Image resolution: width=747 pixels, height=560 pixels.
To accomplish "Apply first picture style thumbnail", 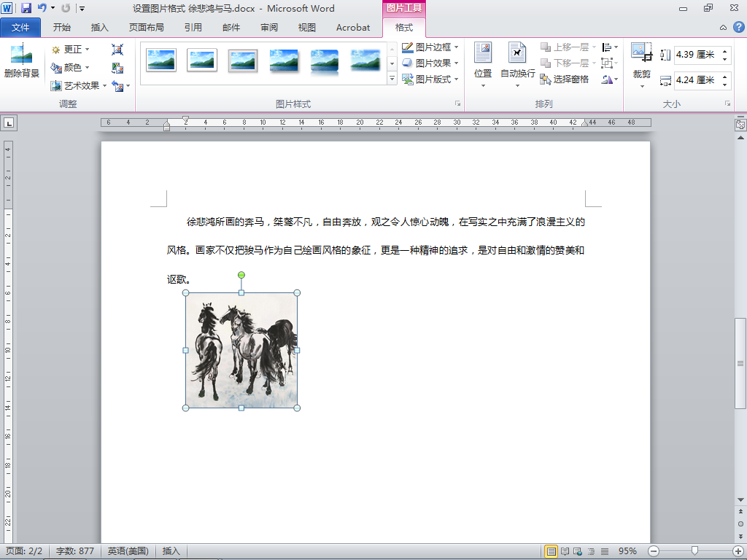I will tap(161, 61).
